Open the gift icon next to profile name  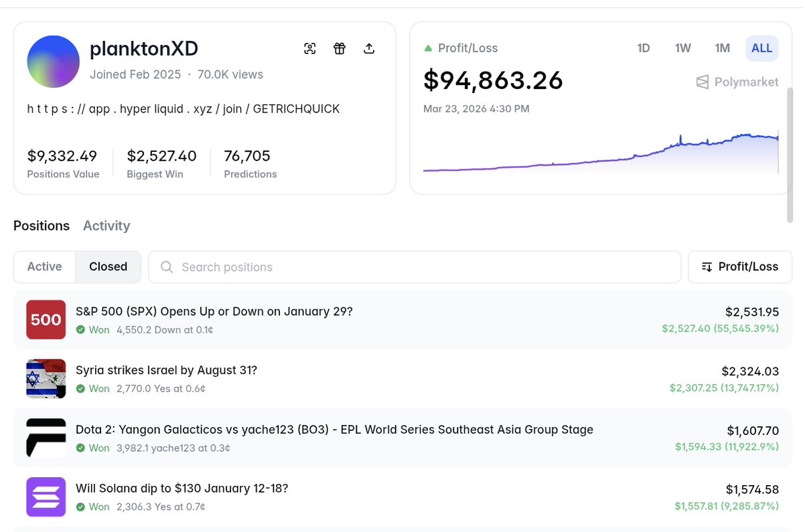[340, 49]
